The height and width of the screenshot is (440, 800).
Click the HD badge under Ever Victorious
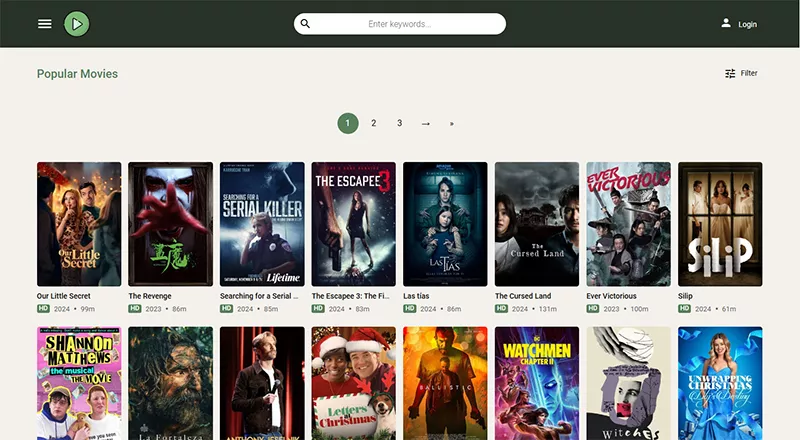[593, 308]
